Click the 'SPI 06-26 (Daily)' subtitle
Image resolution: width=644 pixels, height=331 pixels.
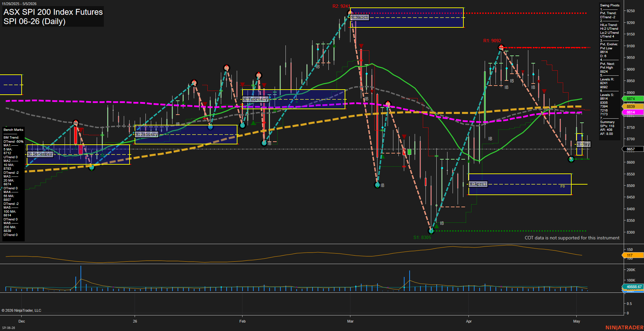click(34, 21)
